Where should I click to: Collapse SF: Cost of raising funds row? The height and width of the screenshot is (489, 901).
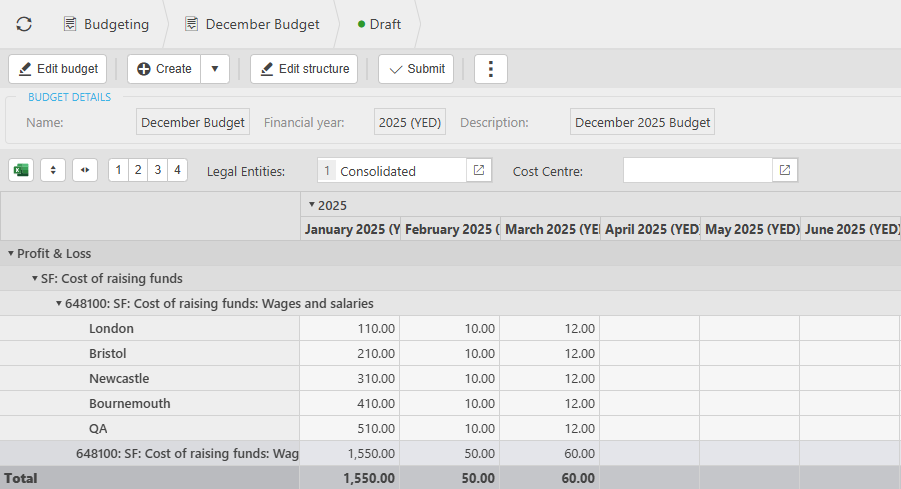point(35,279)
